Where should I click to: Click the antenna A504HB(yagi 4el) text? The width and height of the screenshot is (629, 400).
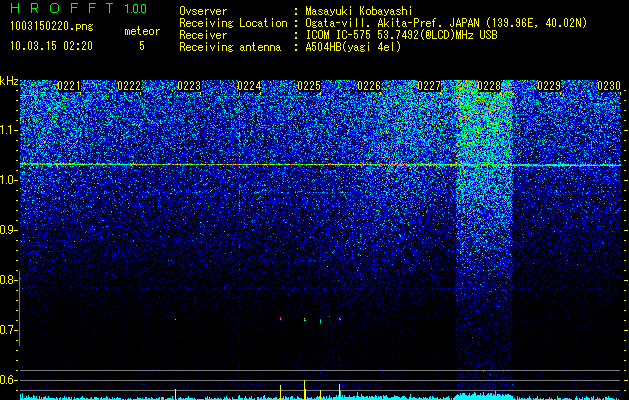click(x=353, y=47)
